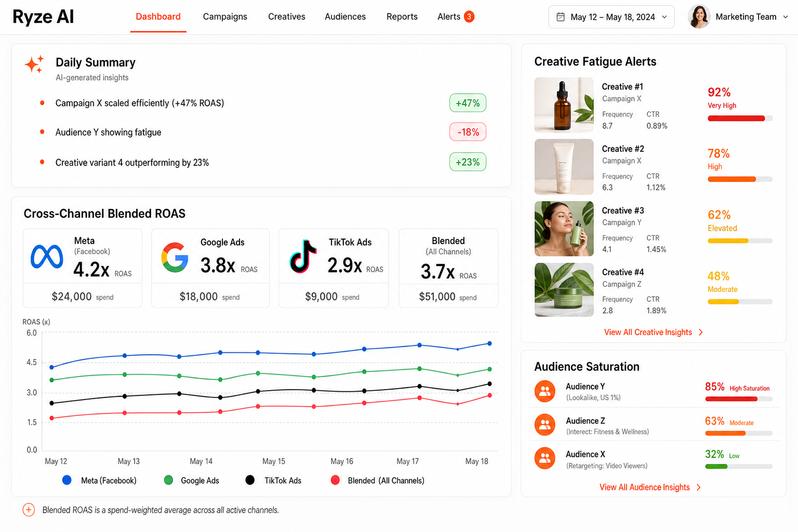This screenshot has height=532, width=798.
Task: Open the Creatives tab
Action: pos(287,17)
